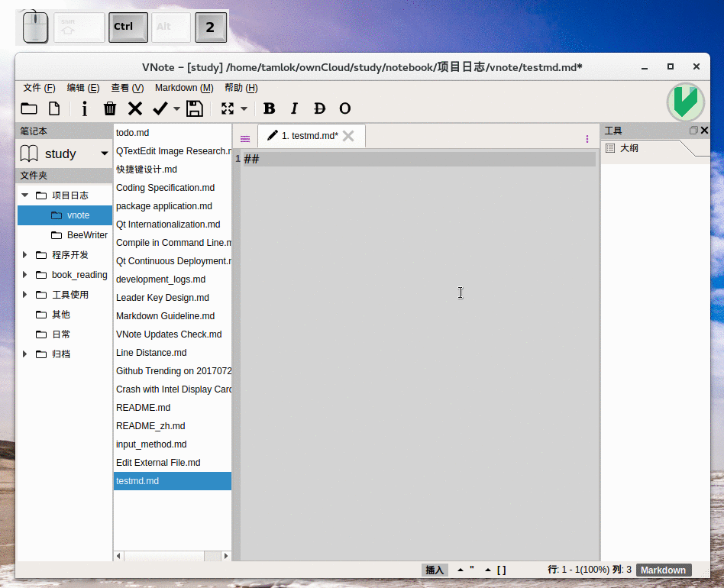Toggle bold formatting
The width and height of the screenshot is (724, 588).
click(x=269, y=108)
